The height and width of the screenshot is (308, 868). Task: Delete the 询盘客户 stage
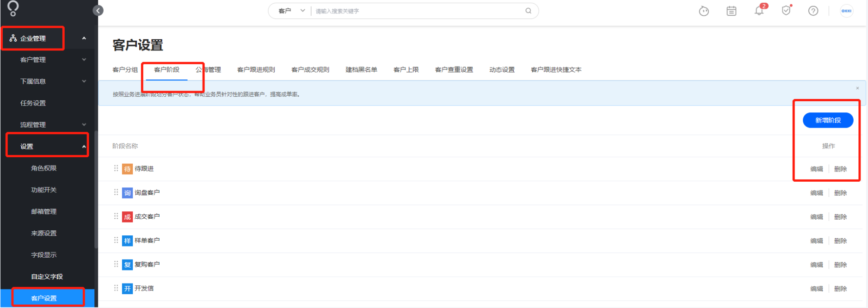[840, 193]
